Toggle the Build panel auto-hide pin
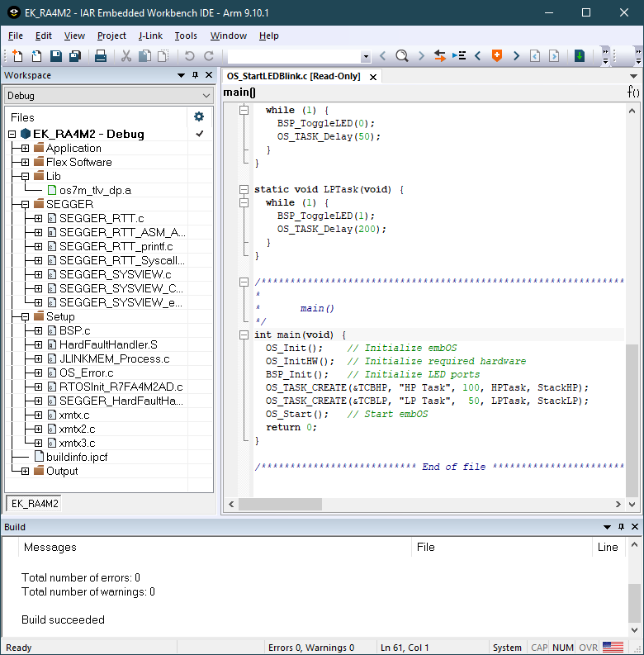 pos(620,527)
